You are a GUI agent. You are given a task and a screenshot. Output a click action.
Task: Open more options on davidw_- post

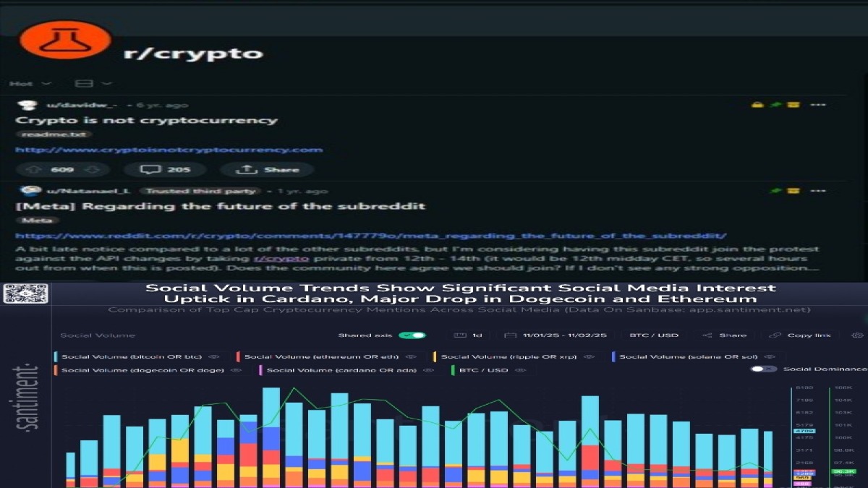click(818, 105)
